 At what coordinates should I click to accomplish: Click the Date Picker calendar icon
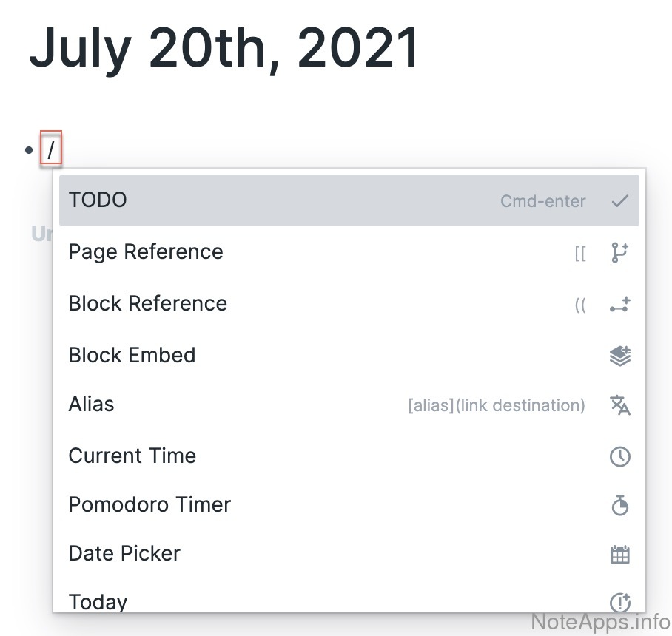tap(619, 555)
